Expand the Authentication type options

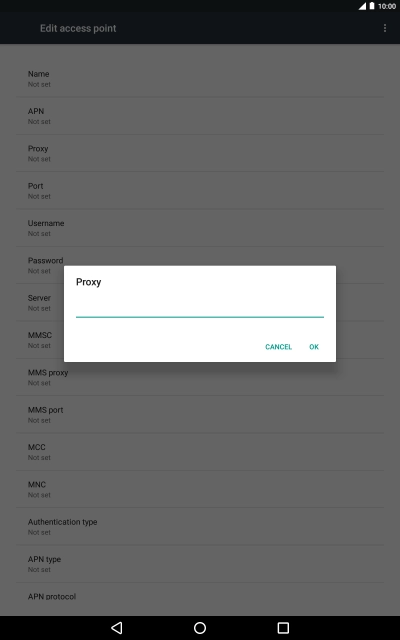coord(200,527)
